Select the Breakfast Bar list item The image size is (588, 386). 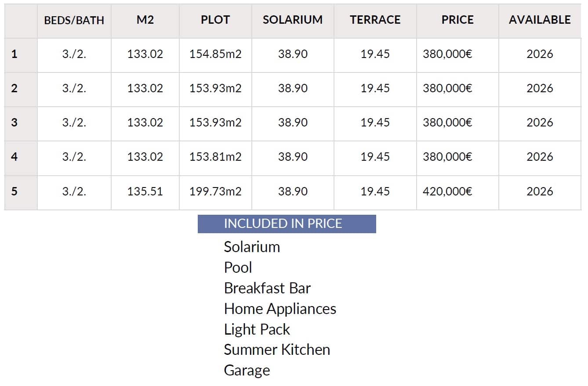[267, 288]
